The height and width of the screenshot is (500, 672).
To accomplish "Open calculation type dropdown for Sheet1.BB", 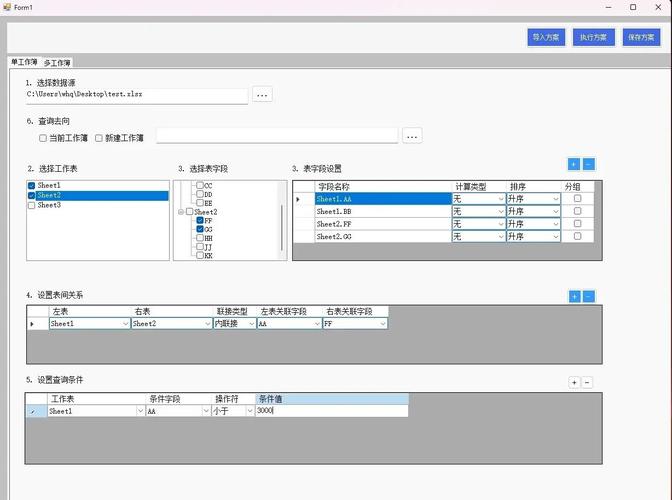I will (501, 211).
